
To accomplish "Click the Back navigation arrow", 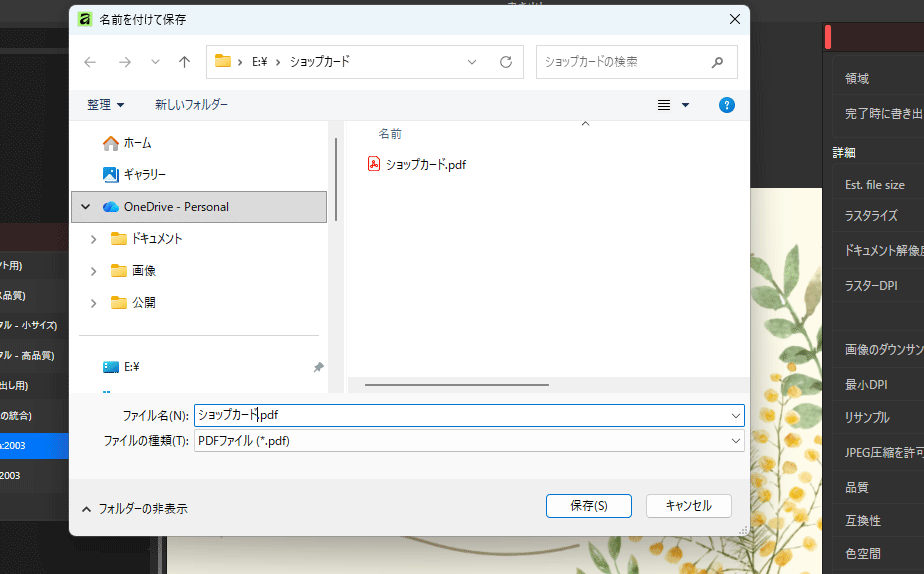I will 90,62.
